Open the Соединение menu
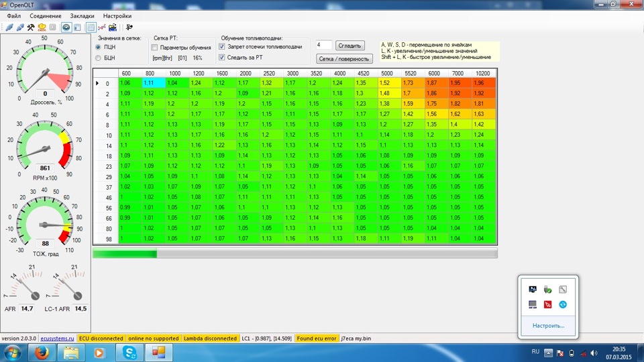Viewport: 644px width, 362px height. 46,16
